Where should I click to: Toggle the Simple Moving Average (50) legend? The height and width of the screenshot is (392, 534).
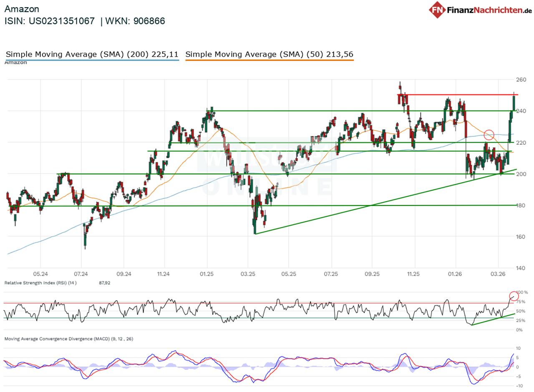pyautogui.click(x=269, y=54)
